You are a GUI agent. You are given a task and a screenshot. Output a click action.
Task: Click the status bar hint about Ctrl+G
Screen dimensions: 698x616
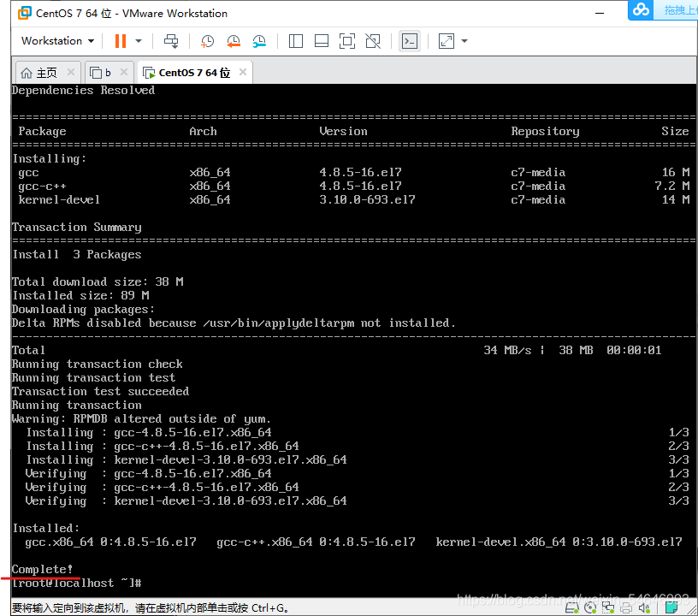click(x=150, y=607)
